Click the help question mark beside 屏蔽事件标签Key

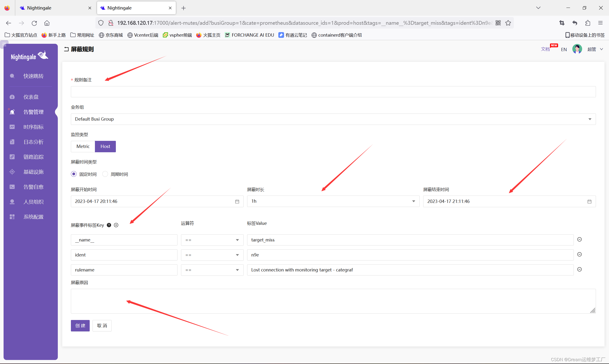(x=109, y=225)
